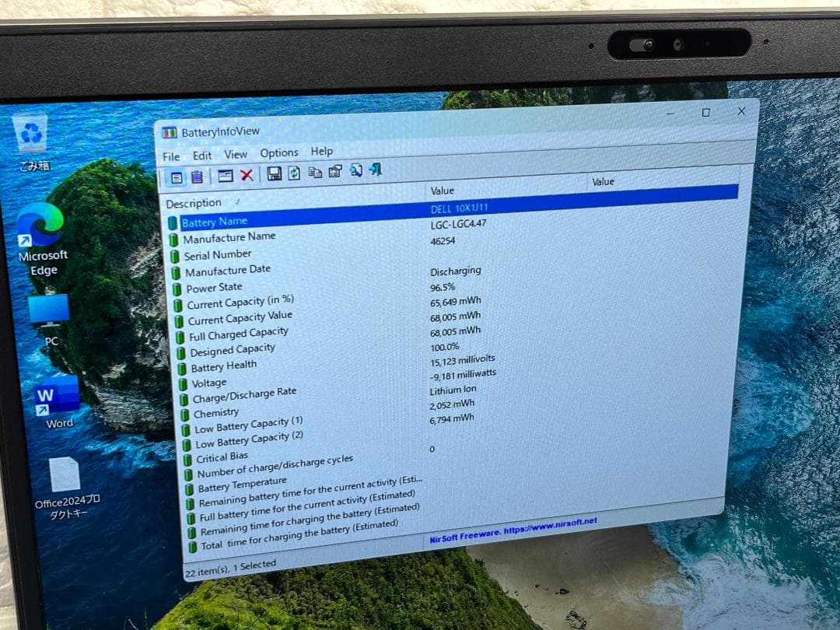Select the Full Charged Capacity row
The image size is (840, 630).
pos(238,334)
